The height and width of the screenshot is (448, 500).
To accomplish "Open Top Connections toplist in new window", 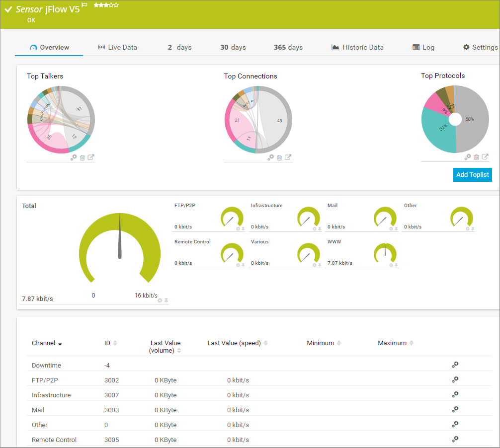I will pyautogui.click(x=288, y=157).
